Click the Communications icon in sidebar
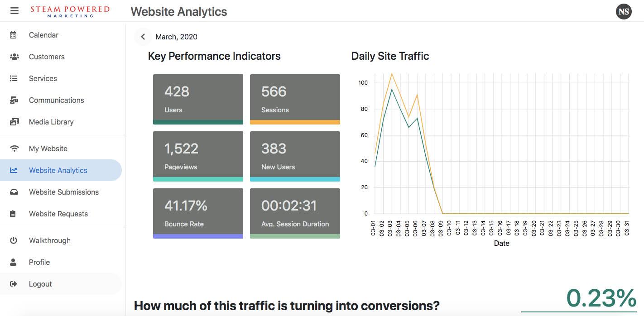 tap(14, 100)
